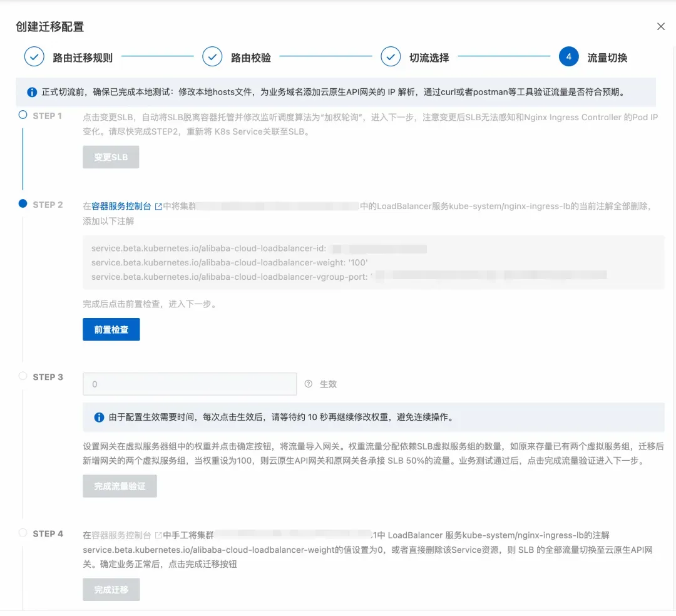Image resolution: width=676 pixels, height=616 pixels.
Task: Click the help question icon beside 生效
Action: tap(308, 384)
